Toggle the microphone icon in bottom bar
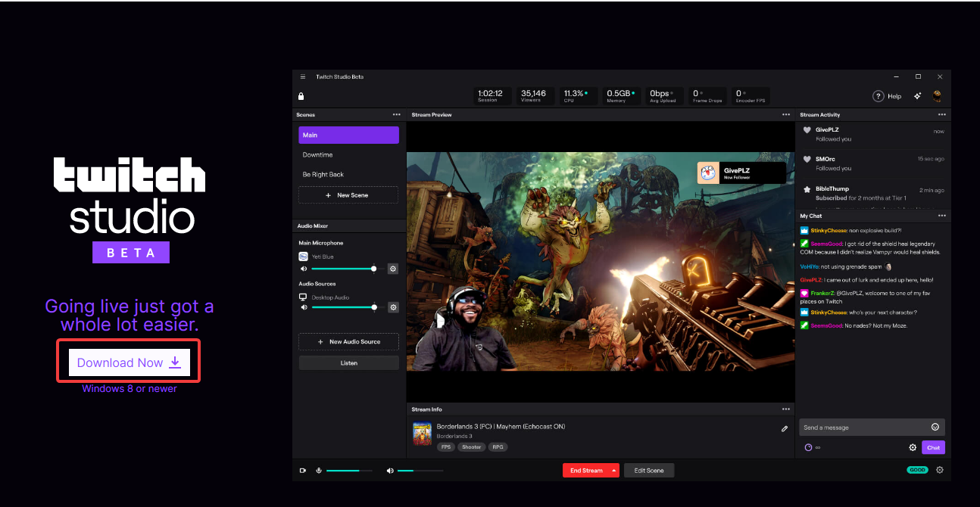The width and height of the screenshot is (980, 507). click(319, 471)
